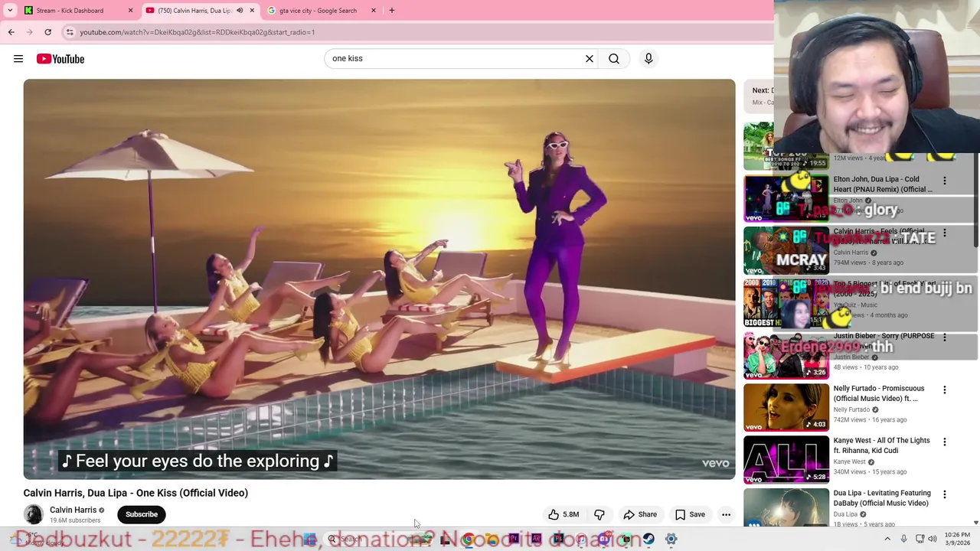Dislike the One Kiss video
The height and width of the screenshot is (551, 980).
pos(599,514)
